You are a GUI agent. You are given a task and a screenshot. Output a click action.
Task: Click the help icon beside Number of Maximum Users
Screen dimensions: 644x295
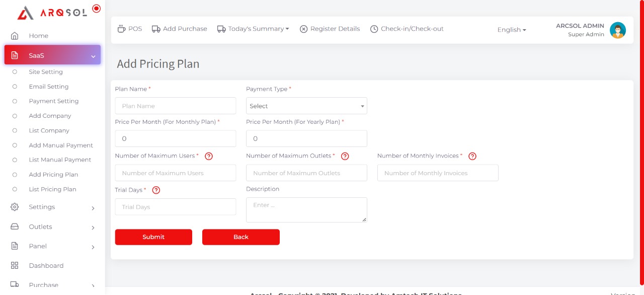209,156
